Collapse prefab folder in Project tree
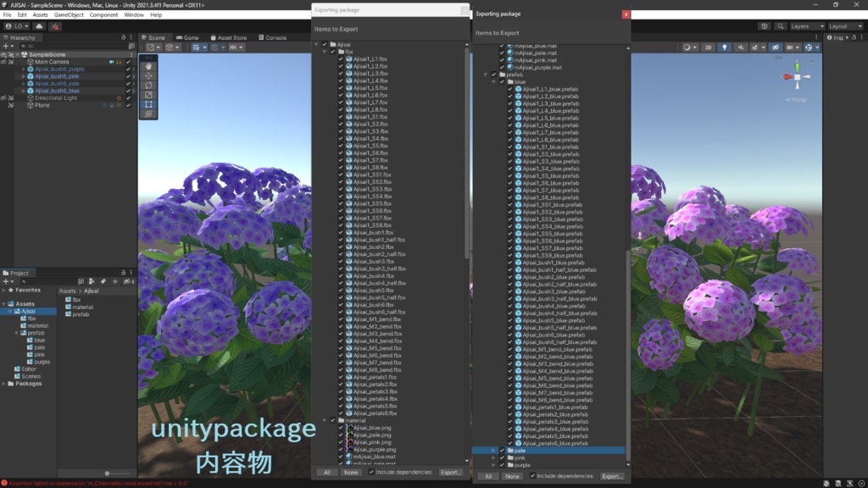The height and width of the screenshot is (488, 868). coord(17,333)
